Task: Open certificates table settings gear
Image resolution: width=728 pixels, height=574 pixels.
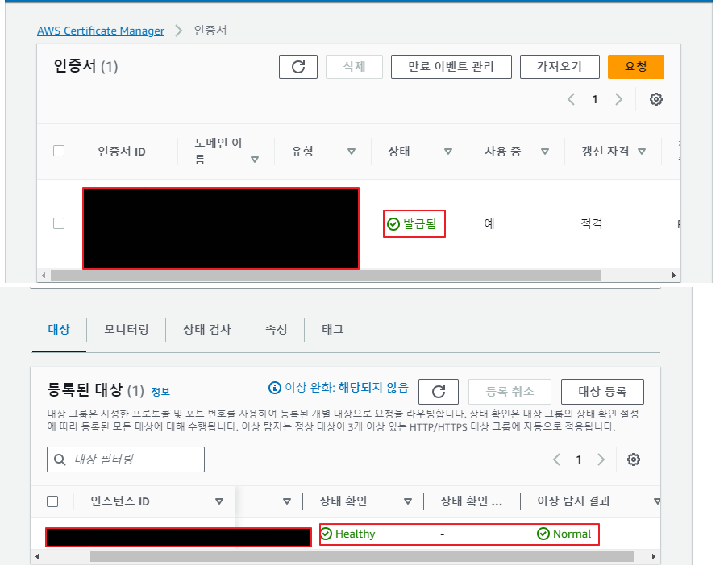Action: click(655, 99)
